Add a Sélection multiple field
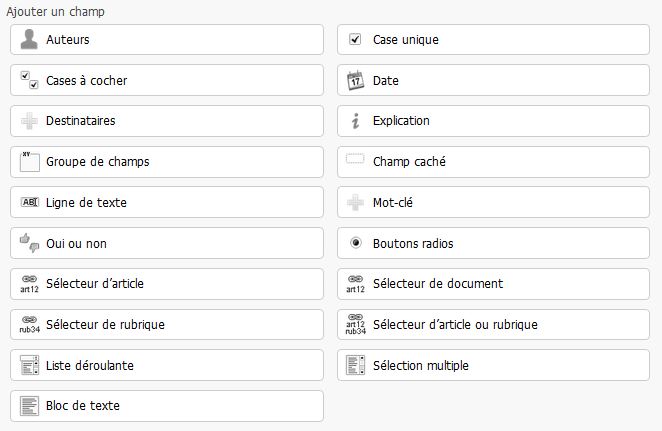The height and width of the screenshot is (431, 662). 493,365
